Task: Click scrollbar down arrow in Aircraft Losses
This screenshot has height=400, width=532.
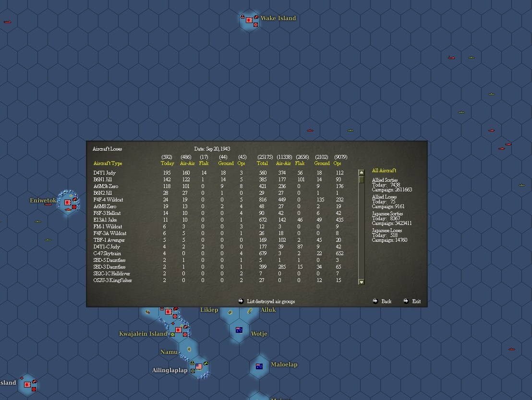Action: pos(362,282)
